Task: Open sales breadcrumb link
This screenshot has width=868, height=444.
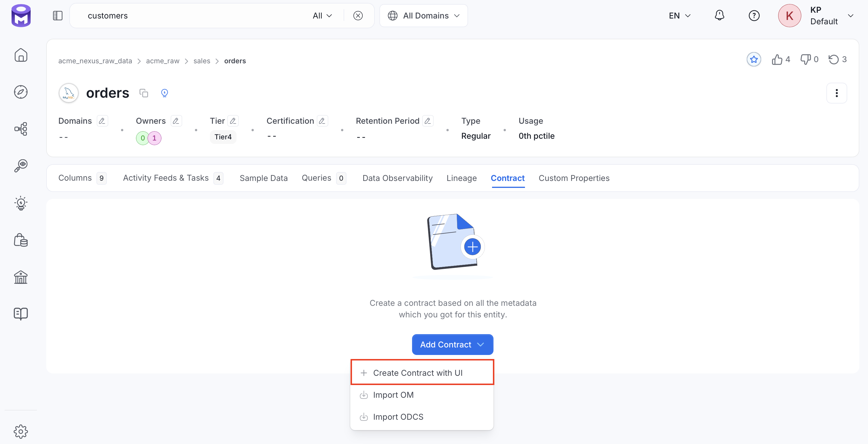Action: pos(202,61)
